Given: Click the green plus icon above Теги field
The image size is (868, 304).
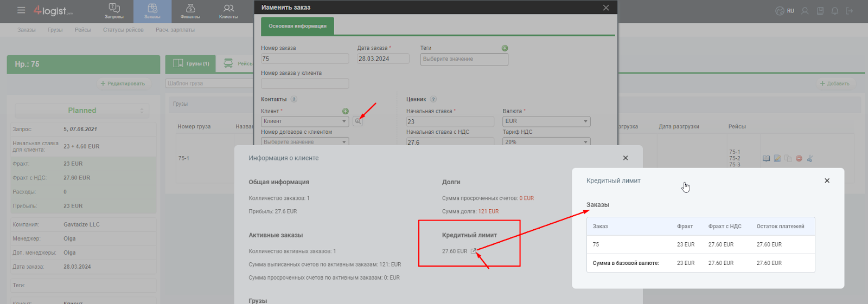Looking at the screenshot, I should coord(505,48).
